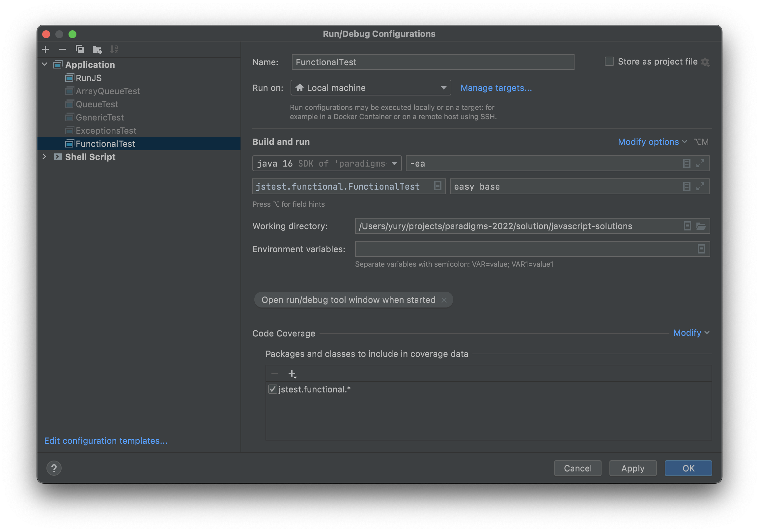759x532 pixels.
Task: Copy the selected configuration
Action: [x=80, y=50]
